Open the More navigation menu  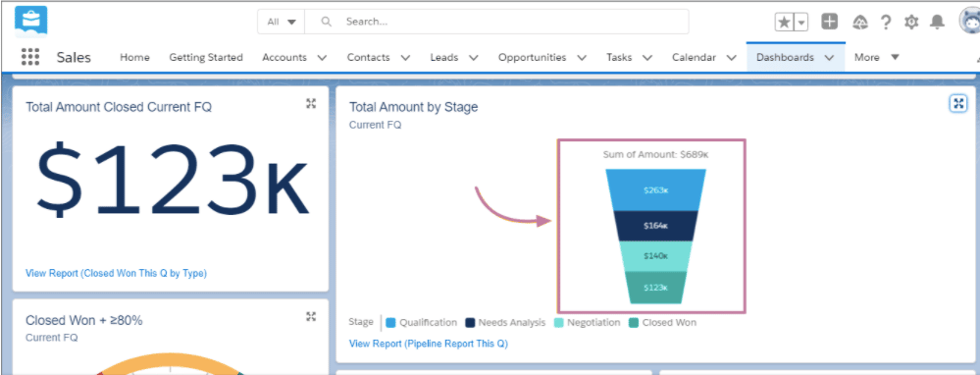coord(876,57)
